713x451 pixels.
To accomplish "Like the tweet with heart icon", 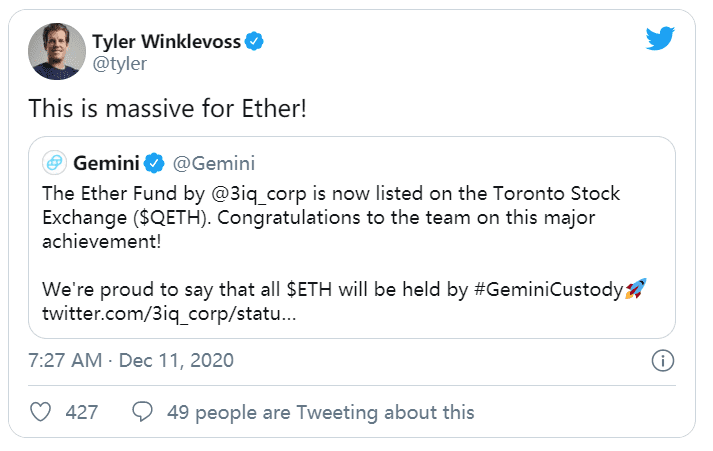I will [x=41, y=411].
